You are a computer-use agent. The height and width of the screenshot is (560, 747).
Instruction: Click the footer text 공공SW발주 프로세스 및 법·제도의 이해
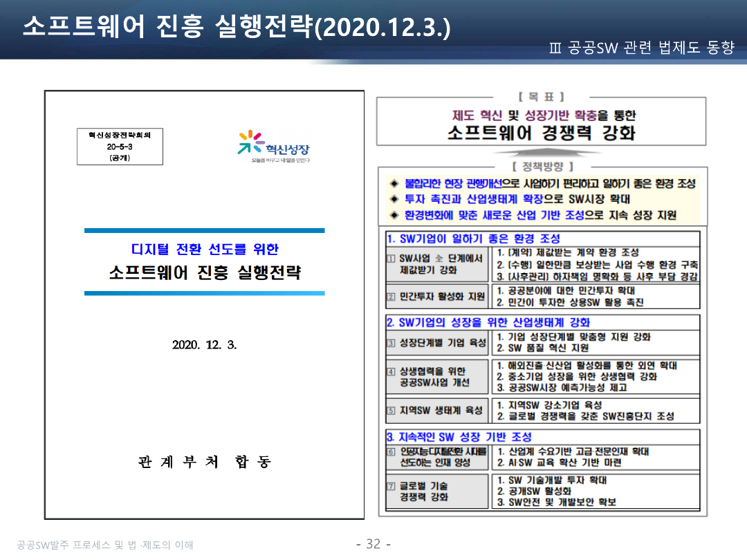(x=105, y=545)
